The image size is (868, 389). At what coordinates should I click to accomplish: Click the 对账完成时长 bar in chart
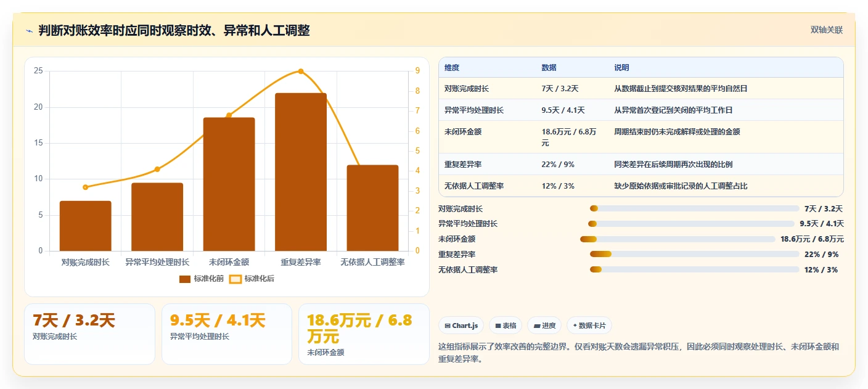(86, 226)
